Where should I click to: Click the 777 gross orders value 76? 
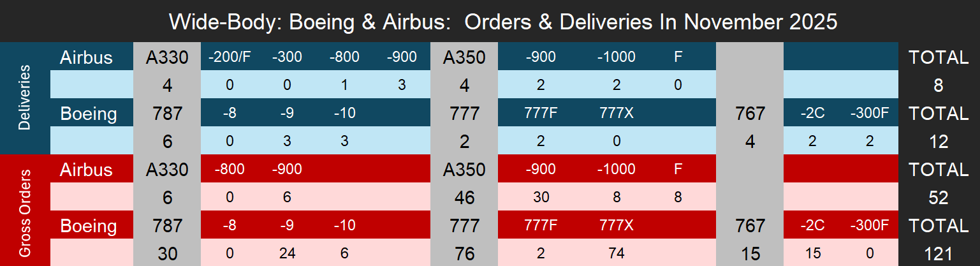click(464, 254)
